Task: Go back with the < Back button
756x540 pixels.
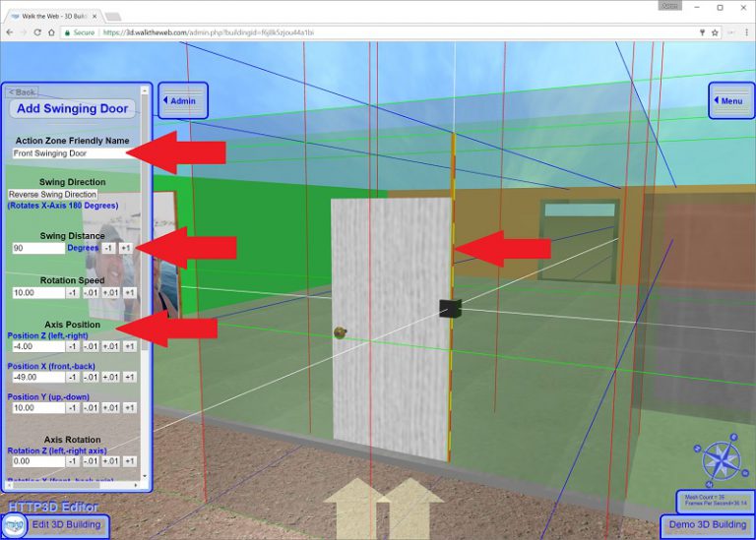Action: [x=22, y=92]
